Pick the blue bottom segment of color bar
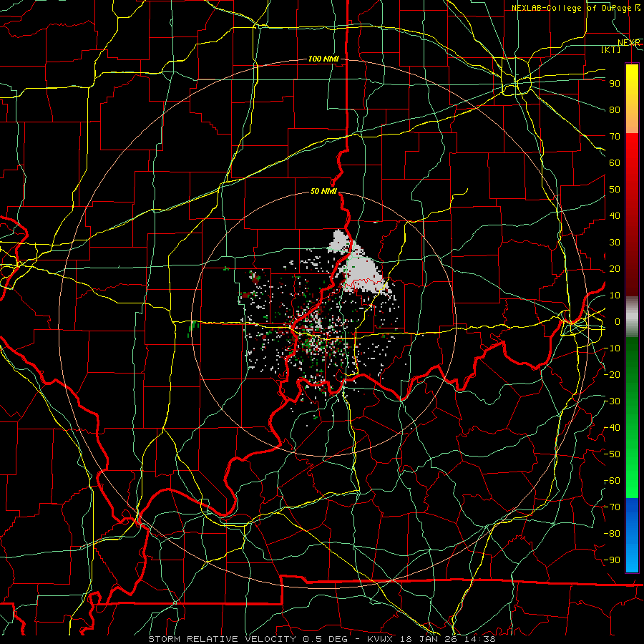The width and height of the screenshot is (644, 644). 632,535
